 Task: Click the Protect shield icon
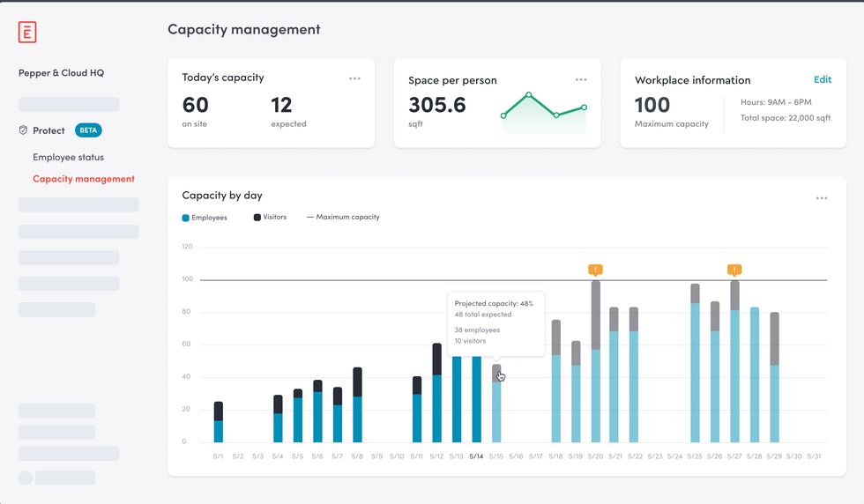coord(23,130)
